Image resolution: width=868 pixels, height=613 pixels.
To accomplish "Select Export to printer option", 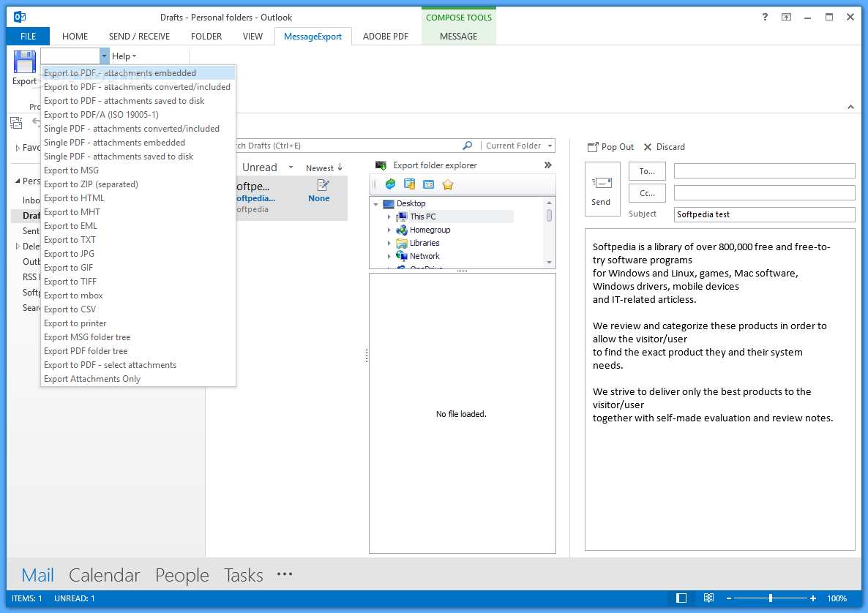I will click(138, 323).
